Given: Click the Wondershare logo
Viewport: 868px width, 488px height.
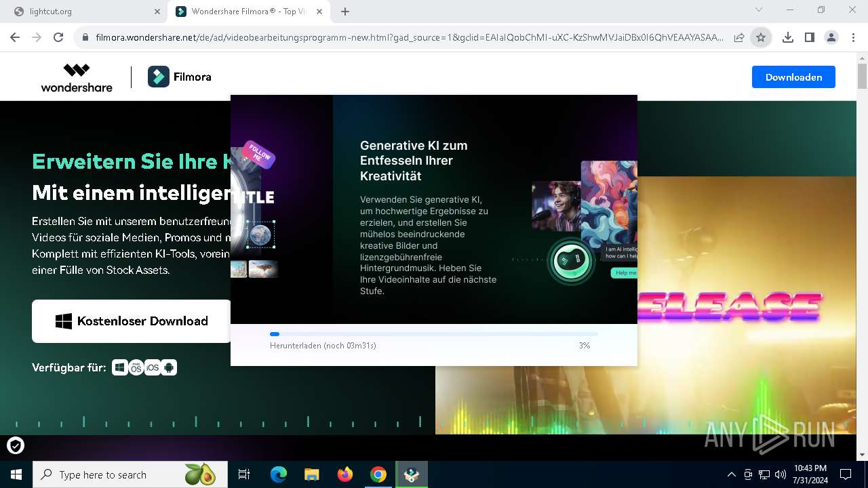Looking at the screenshot, I should 77,77.
